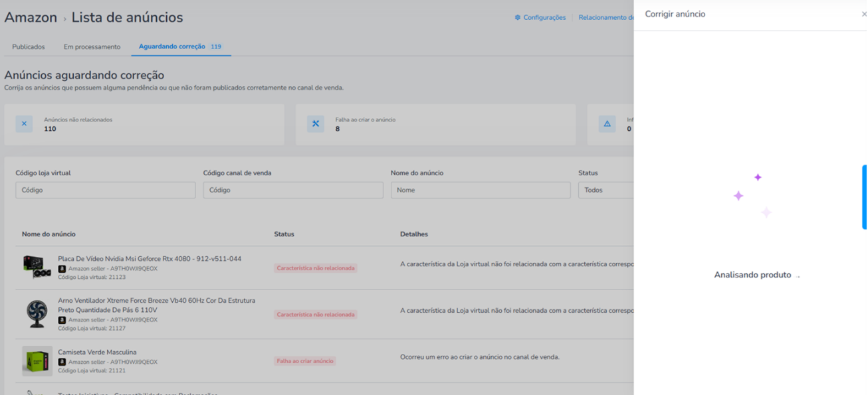
Task: Click the Amazon logo icon in the Placa De Vídeo row
Action: click(62, 269)
